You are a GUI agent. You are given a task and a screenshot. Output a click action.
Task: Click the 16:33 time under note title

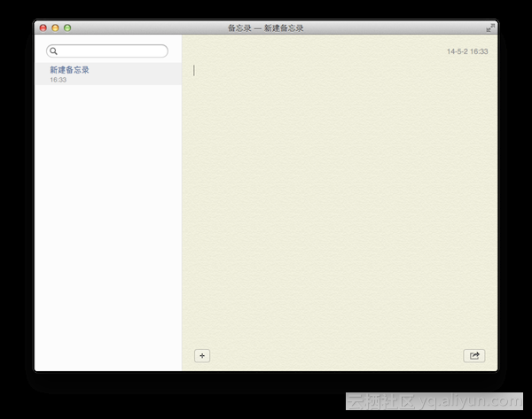point(58,80)
